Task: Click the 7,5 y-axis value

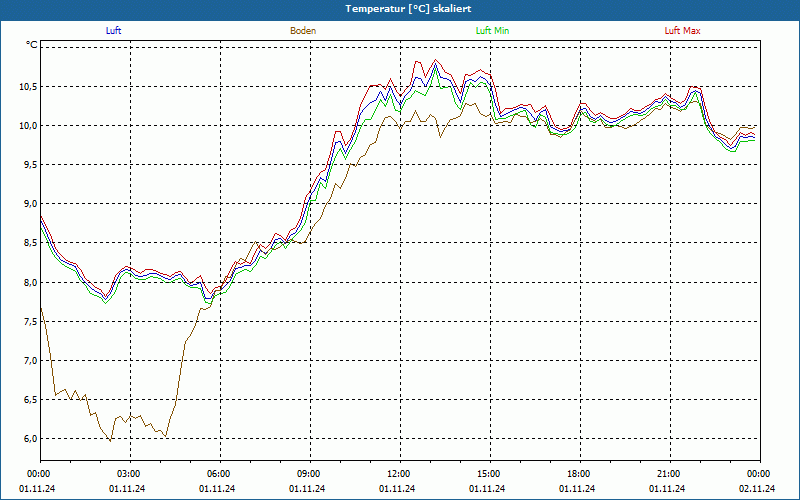Action: pyautogui.click(x=30, y=321)
